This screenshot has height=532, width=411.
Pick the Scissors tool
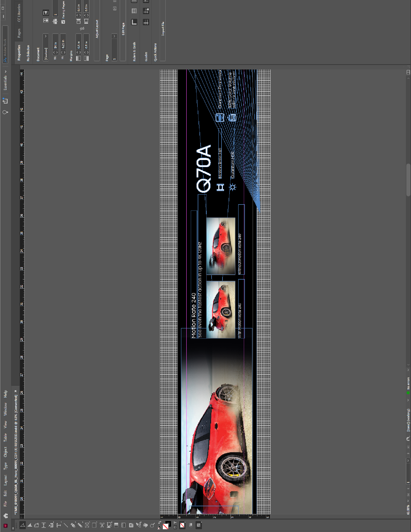point(102,525)
